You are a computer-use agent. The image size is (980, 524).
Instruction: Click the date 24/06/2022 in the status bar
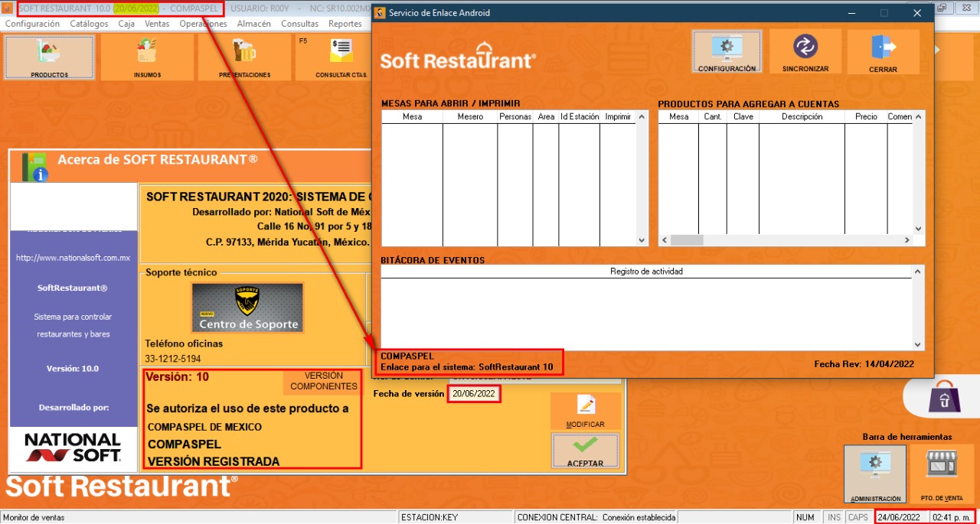pyautogui.click(x=900, y=517)
